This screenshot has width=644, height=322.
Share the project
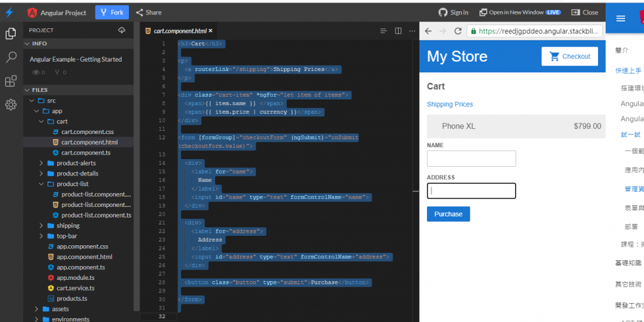(x=148, y=13)
